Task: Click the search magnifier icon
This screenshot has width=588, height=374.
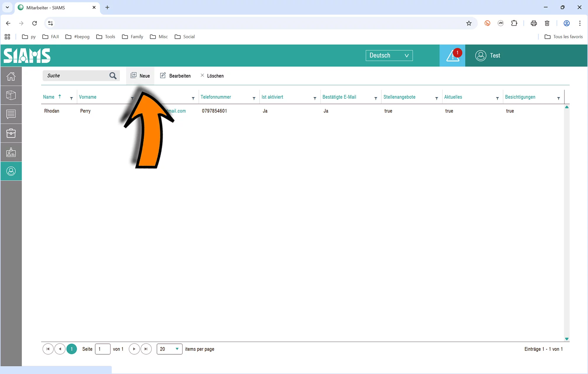Action: 113,76
